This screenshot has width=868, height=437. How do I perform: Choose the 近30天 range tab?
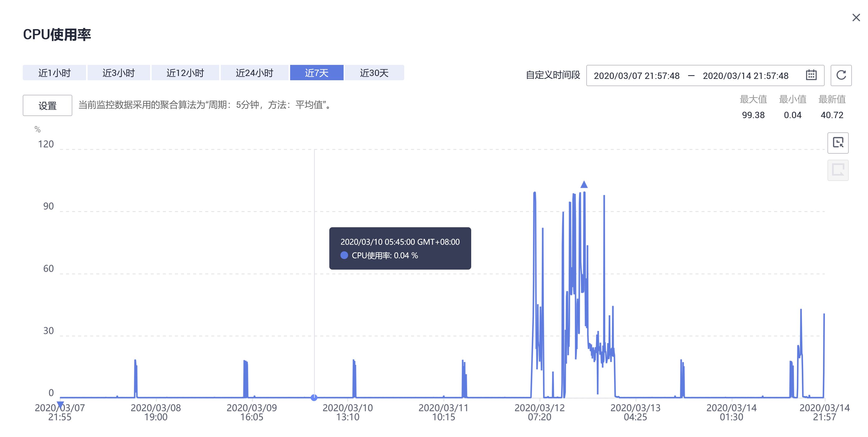click(374, 73)
